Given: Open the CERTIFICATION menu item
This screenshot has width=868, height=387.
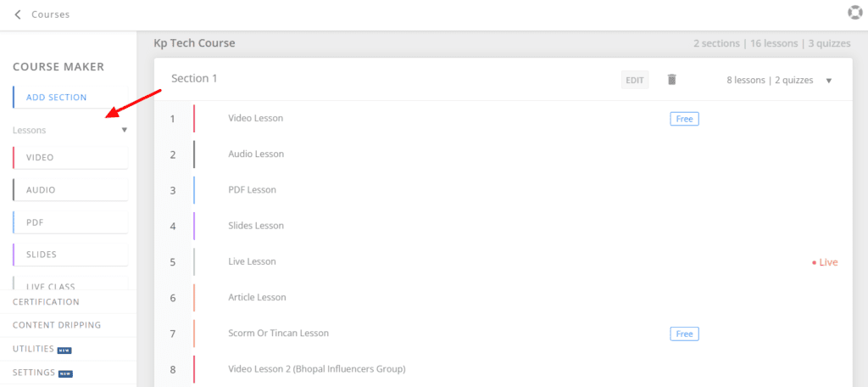Looking at the screenshot, I should (46, 302).
